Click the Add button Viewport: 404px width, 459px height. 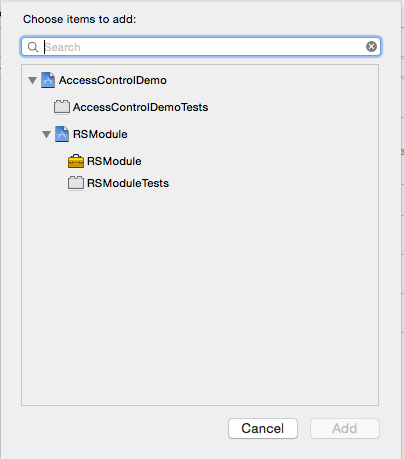click(x=345, y=429)
